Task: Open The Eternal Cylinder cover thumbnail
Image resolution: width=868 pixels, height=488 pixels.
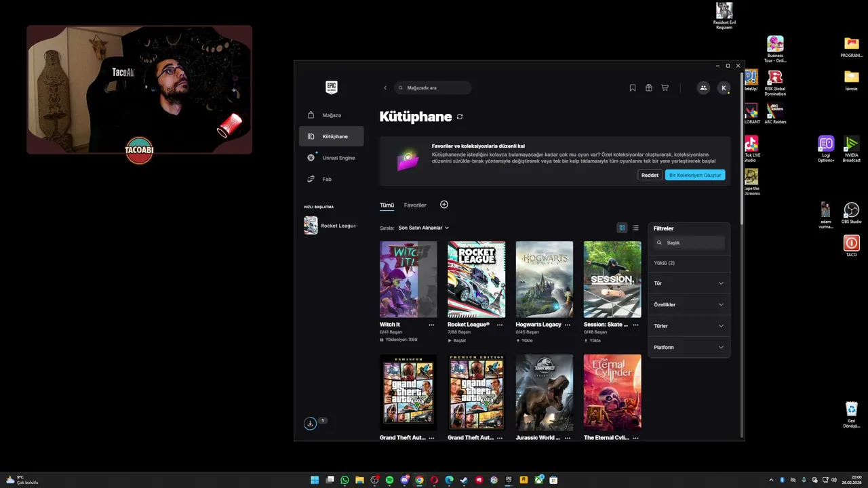Action: coord(612,392)
